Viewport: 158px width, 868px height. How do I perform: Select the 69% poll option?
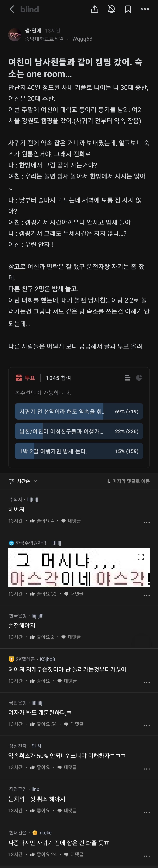click(79, 411)
